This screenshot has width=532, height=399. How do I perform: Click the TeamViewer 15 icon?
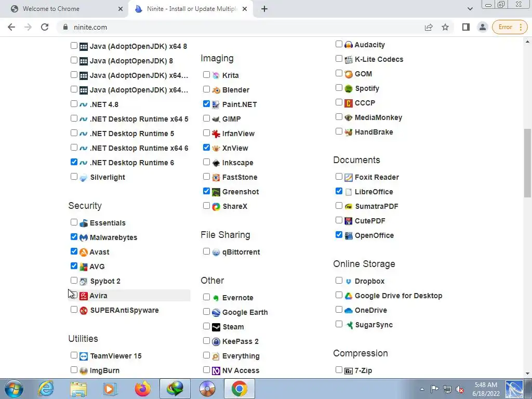(x=84, y=356)
